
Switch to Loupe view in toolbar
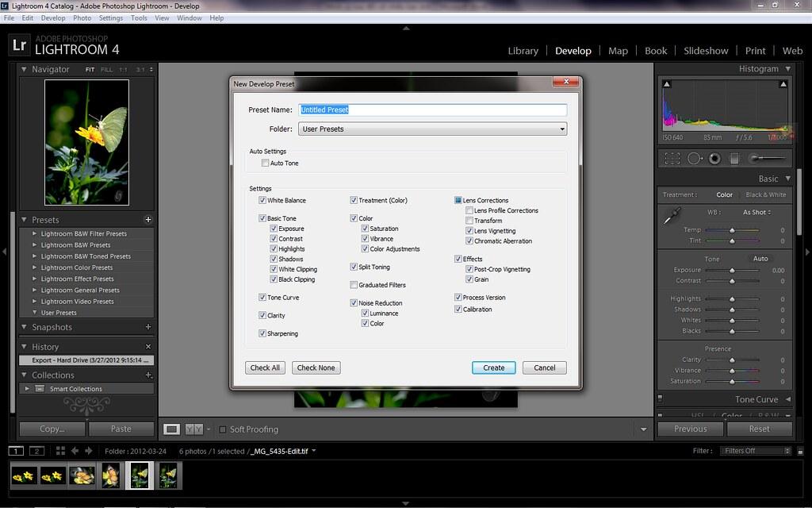pos(171,429)
